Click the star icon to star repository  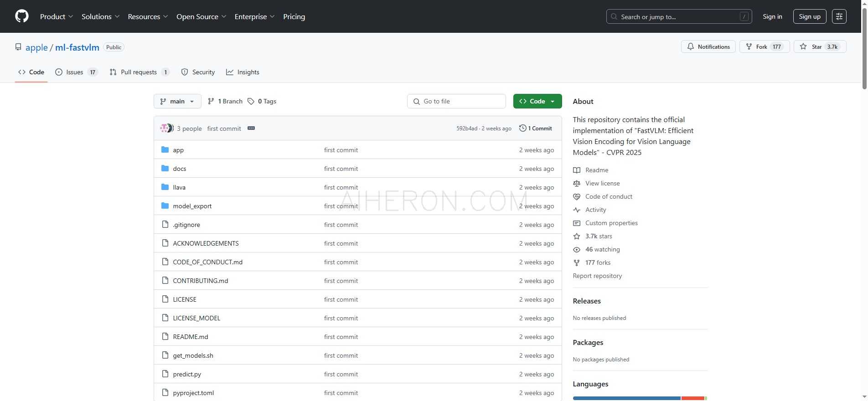[803, 46]
